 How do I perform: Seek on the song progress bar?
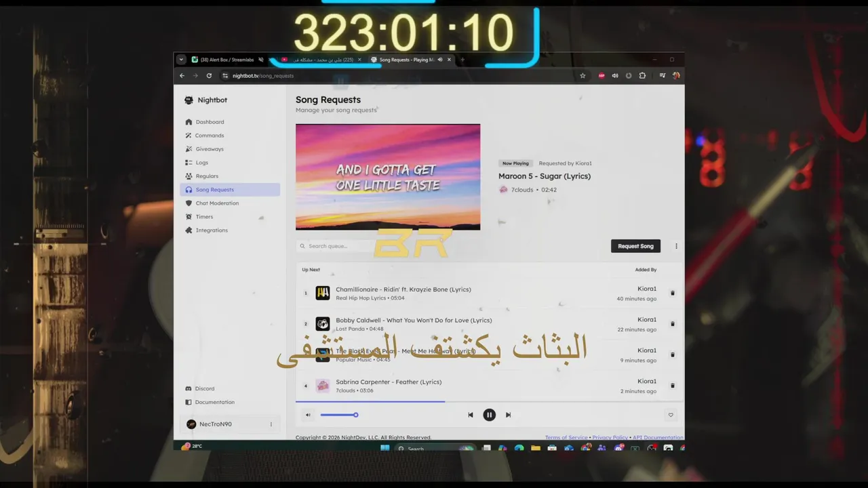click(490, 402)
